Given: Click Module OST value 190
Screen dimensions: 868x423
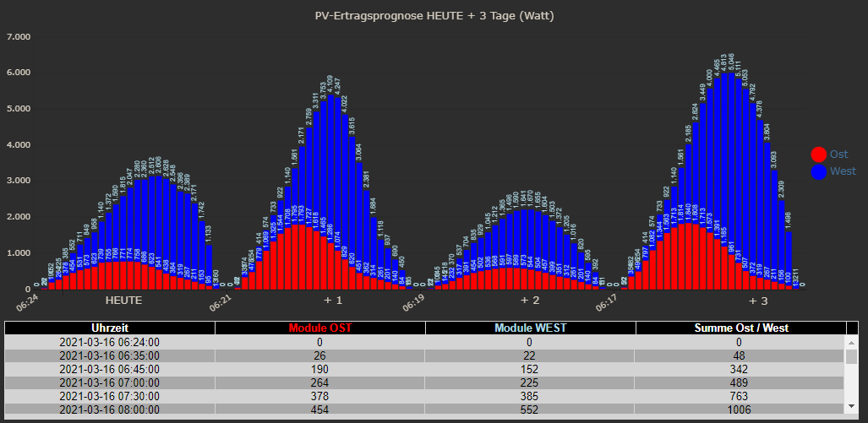Looking at the screenshot, I should pos(320,369).
